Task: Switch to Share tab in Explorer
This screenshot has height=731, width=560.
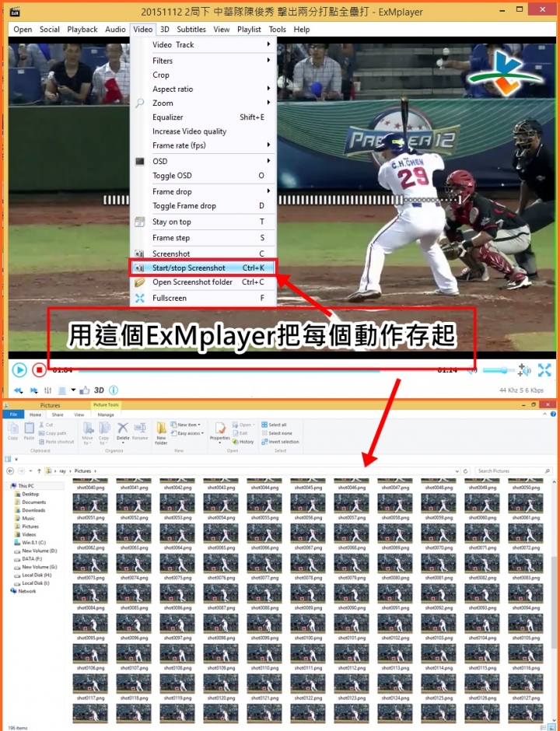Action: (x=58, y=414)
